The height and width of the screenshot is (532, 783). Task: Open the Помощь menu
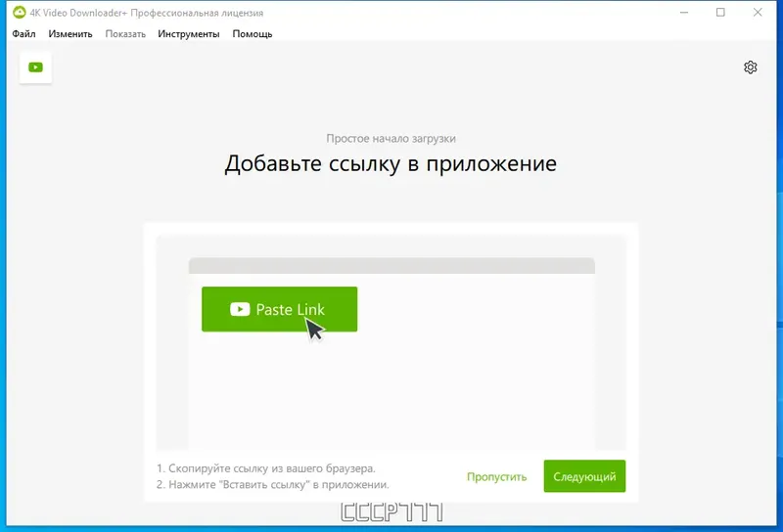(x=253, y=34)
